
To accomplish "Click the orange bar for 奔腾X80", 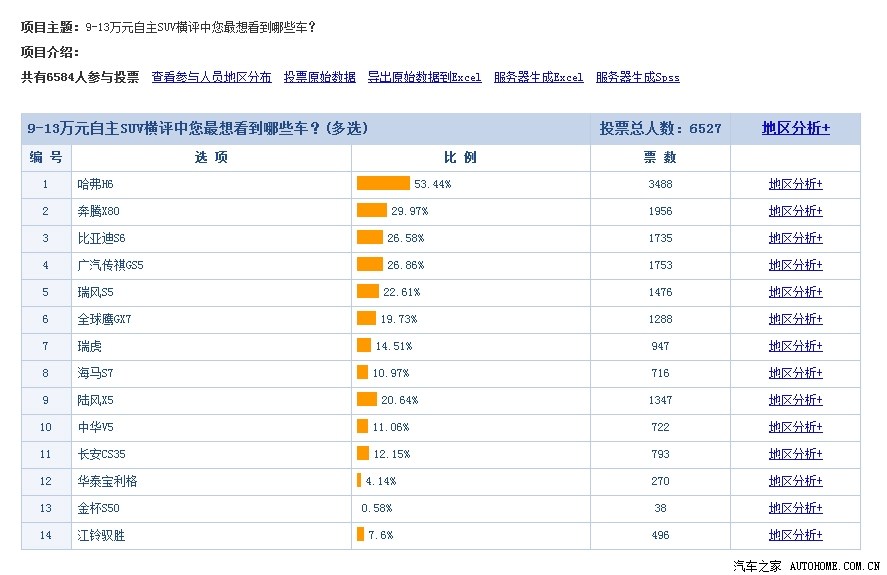I will 372,211.
